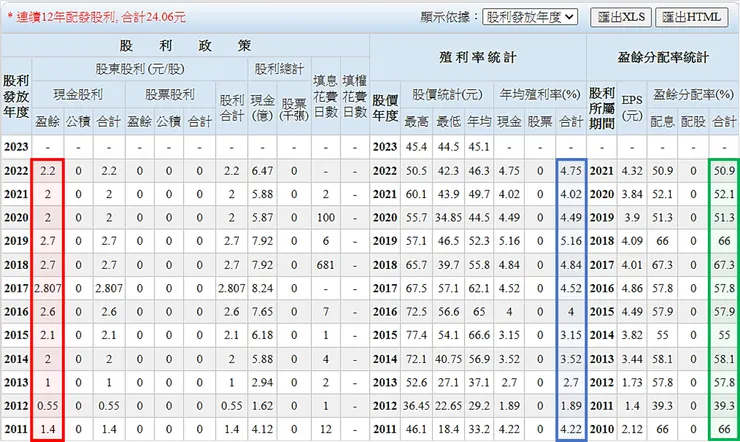Click the 配股 column header
The image size is (740, 442).
point(693,122)
